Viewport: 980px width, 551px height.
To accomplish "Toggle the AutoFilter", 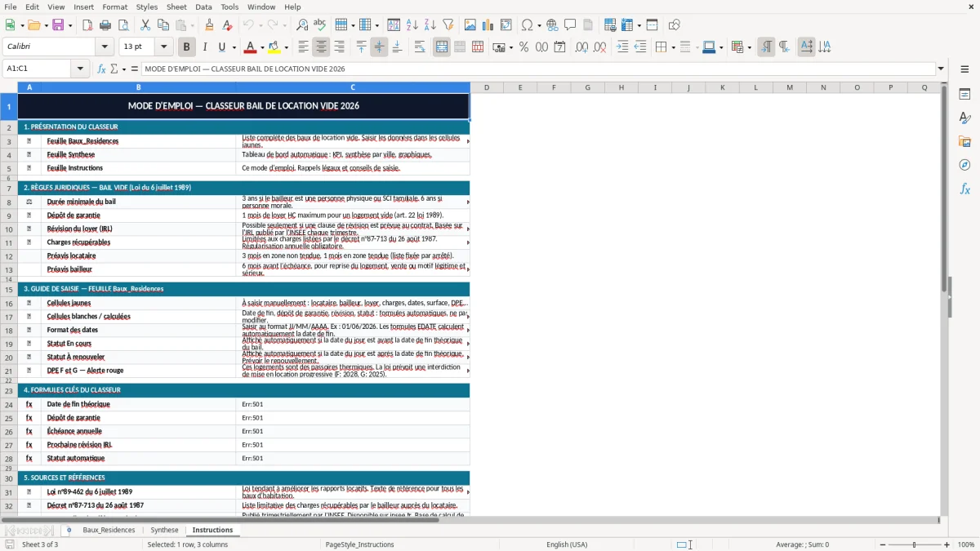I will point(448,25).
